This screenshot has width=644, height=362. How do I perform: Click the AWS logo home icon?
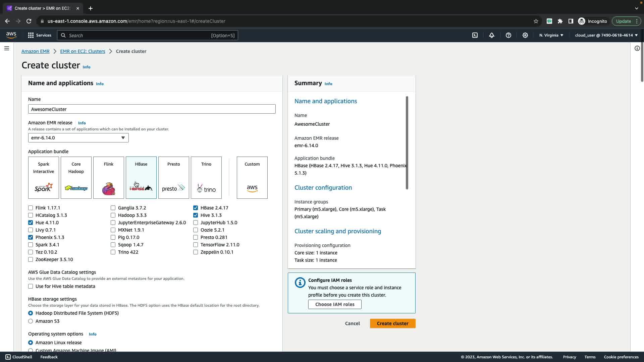(11, 35)
